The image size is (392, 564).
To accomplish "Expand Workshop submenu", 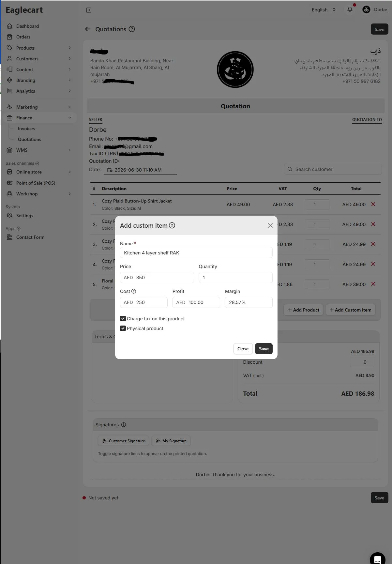I will pos(69,194).
